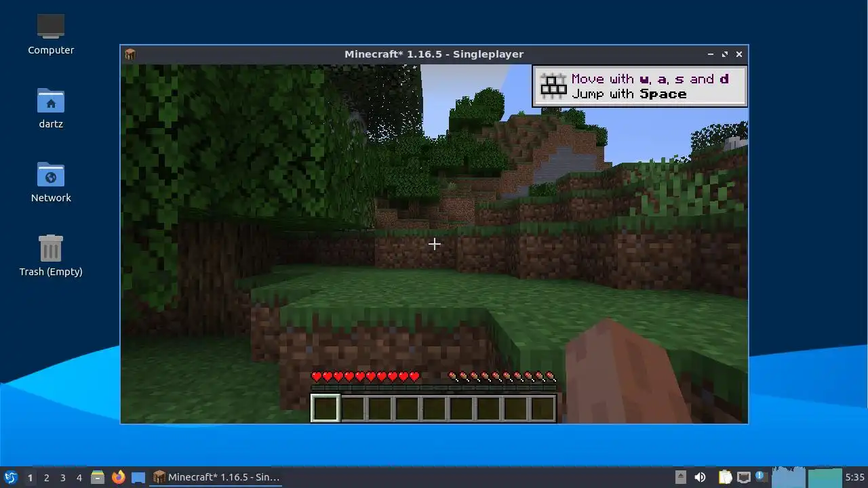The image size is (868, 488).
Task: Click the "Move with w, a, s and d" hint
Action: pyautogui.click(x=650, y=79)
